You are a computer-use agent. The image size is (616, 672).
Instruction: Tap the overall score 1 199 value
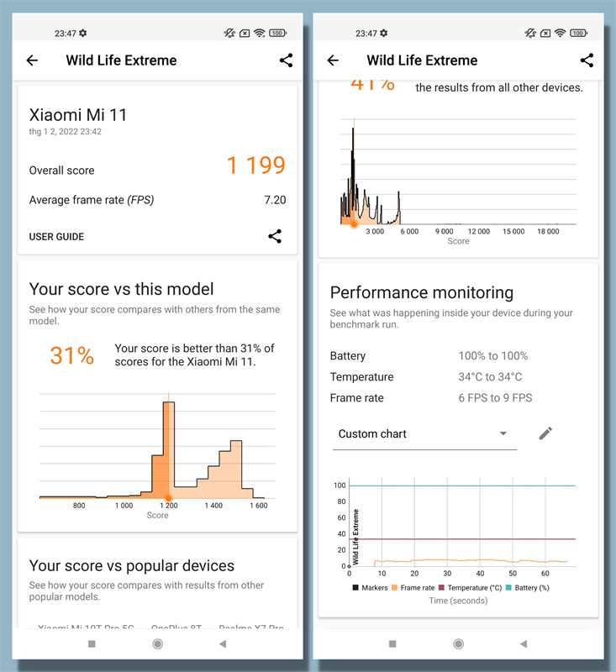(256, 165)
